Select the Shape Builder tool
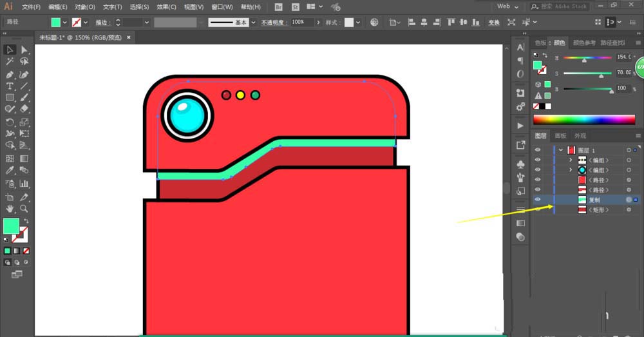Viewport: 644px width, 337px height. coord(10,145)
